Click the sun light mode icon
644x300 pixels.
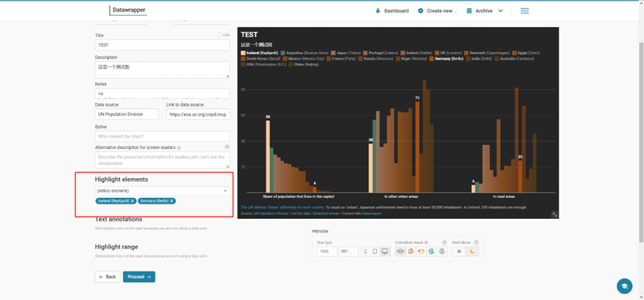459,252
